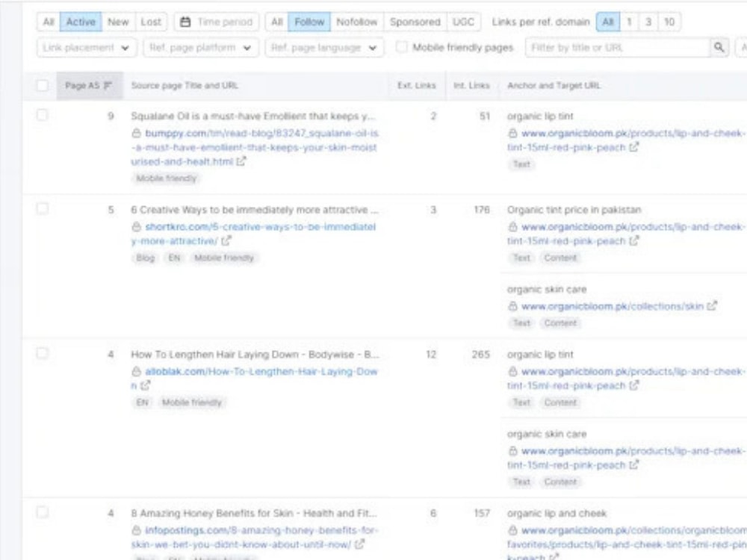Open the infopostings.com source URL link
This screenshot has height=560, width=747.
tap(255, 537)
